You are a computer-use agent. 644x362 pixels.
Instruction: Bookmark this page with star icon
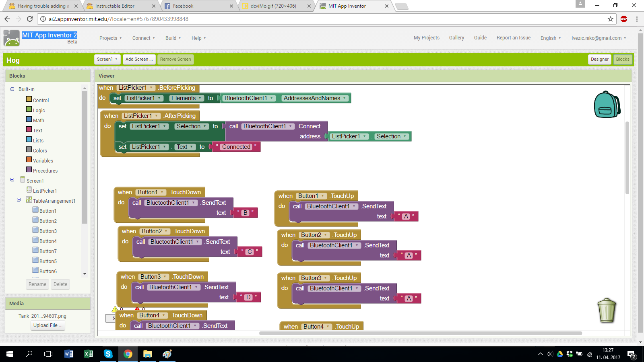click(x=611, y=19)
